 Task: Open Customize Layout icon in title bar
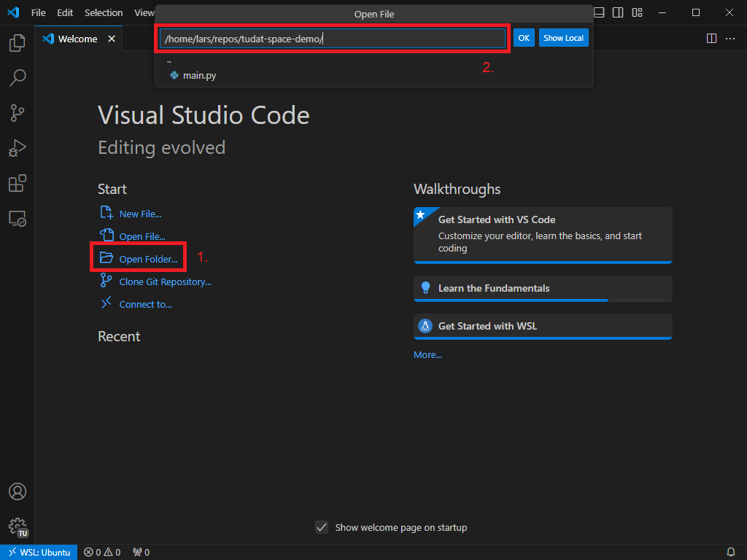(637, 12)
